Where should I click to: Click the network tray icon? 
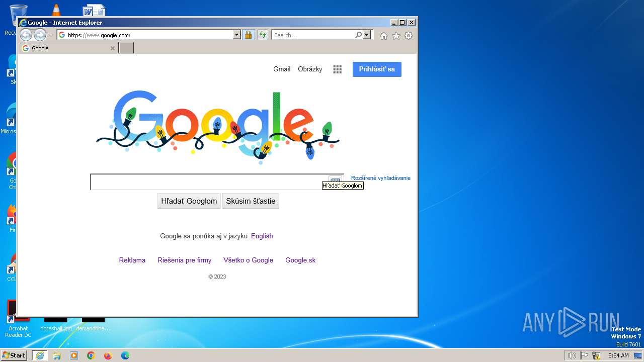(x=596, y=355)
